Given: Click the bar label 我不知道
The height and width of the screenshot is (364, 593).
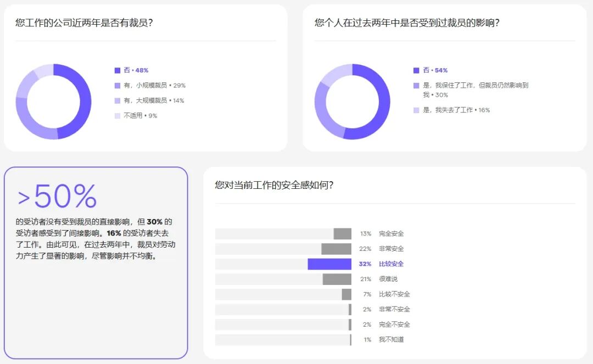Looking at the screenshot, I should (391, 339).
